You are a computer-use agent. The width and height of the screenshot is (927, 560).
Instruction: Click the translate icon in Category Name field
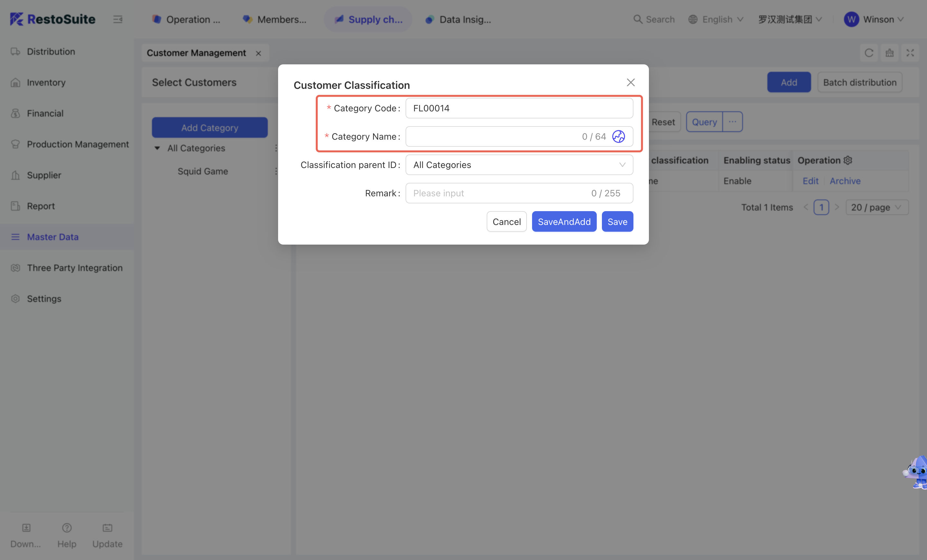[x=618, y=136]
